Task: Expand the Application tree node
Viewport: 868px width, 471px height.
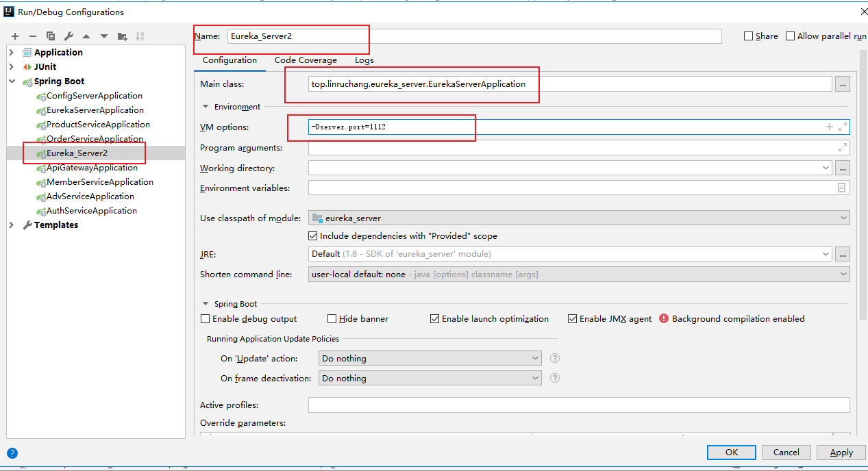Action: tap(12, 52)
